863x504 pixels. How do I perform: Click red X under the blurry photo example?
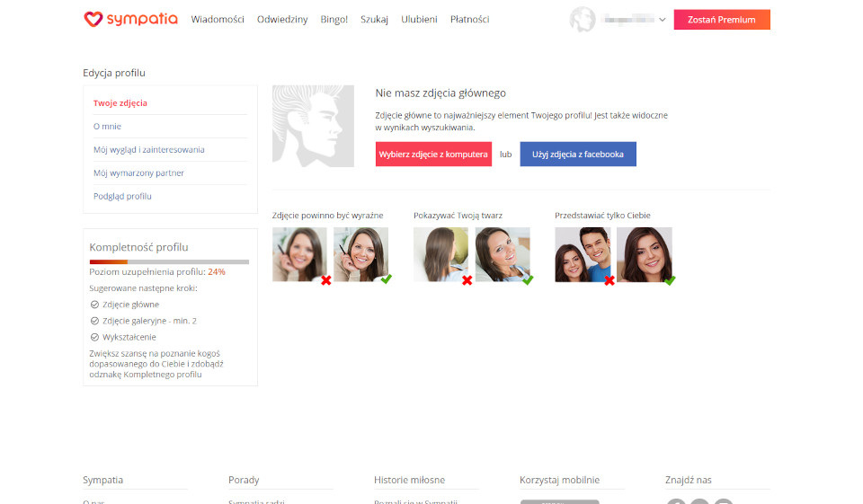point(325,280)
